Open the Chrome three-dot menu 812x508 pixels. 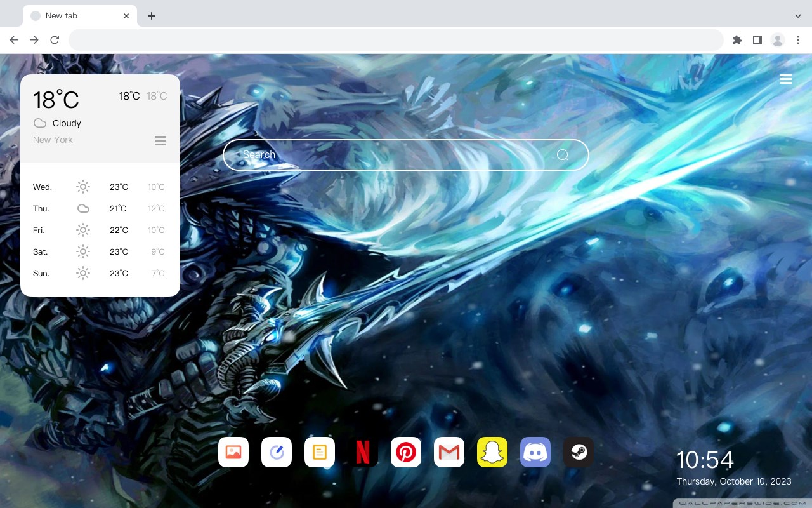point(798,40)
